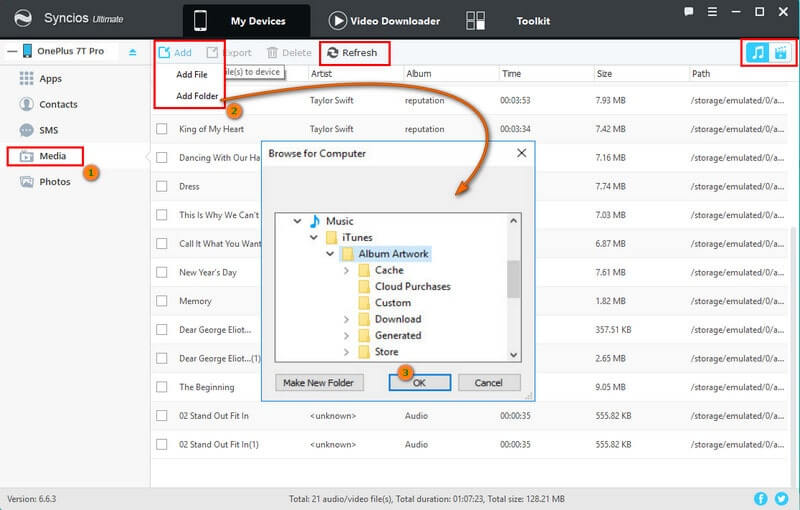Sort by the Size column header
The image size is (800, 510).
point(604,73)
